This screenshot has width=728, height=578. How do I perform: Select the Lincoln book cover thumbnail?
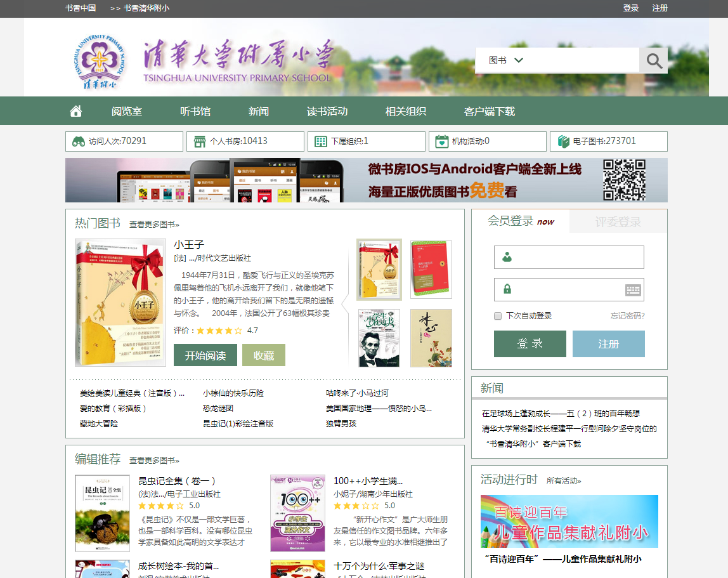[x=379, y=338]
